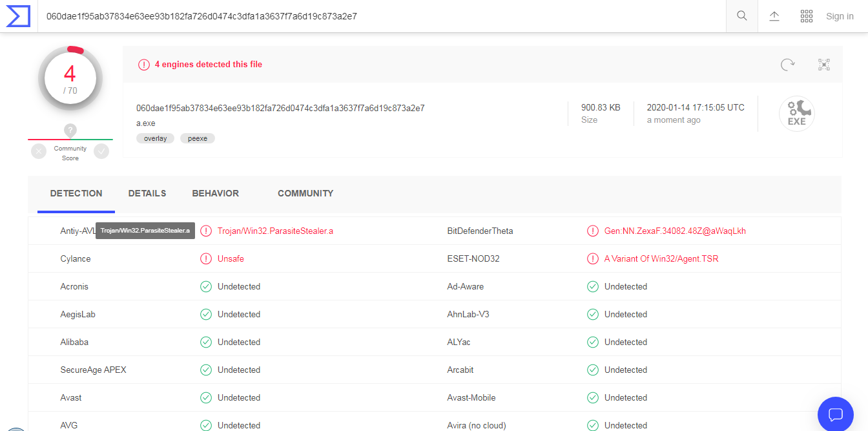Click the Avast-Mobile undetected check icon

pyautogui.click(x=592, y=397)
